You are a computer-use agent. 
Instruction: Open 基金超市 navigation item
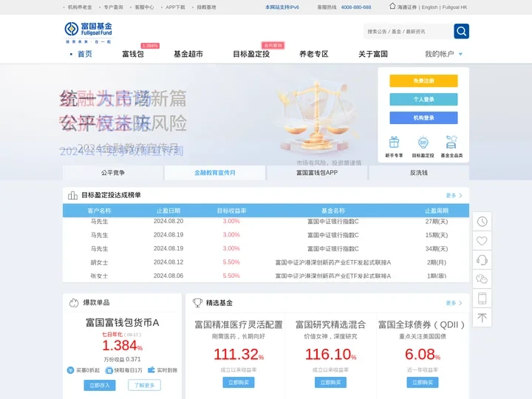pos(188,54)
